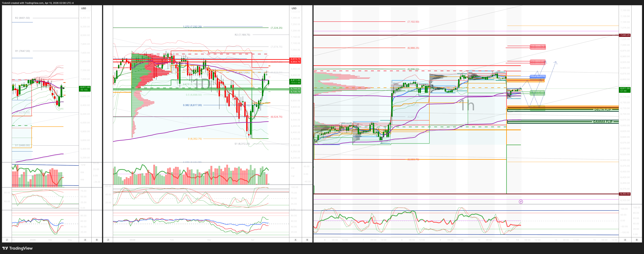The image size is (644, 254).
Task: Click Z scale button on daily chart
Action: pos(108,240)
